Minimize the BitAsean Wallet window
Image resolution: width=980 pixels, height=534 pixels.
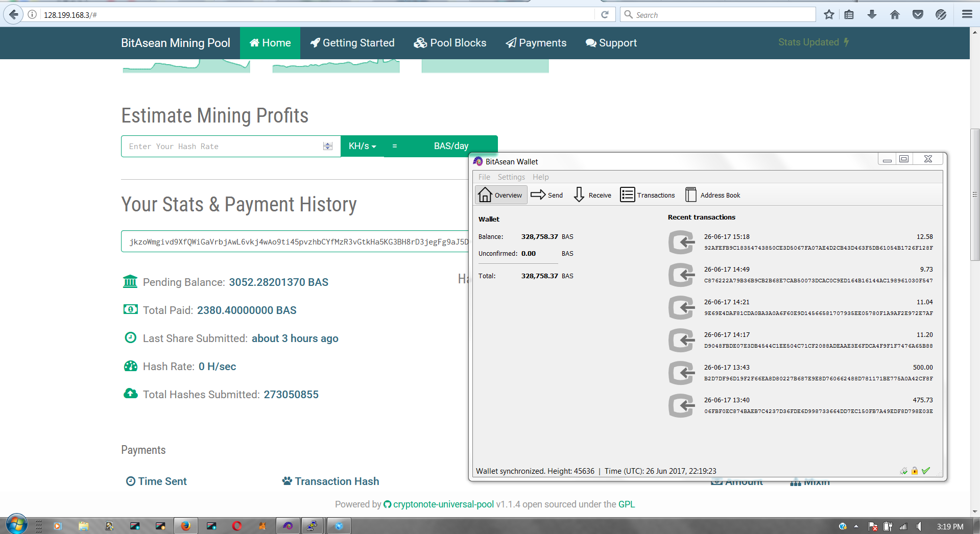pyautogui.click(x=887, y=159)
